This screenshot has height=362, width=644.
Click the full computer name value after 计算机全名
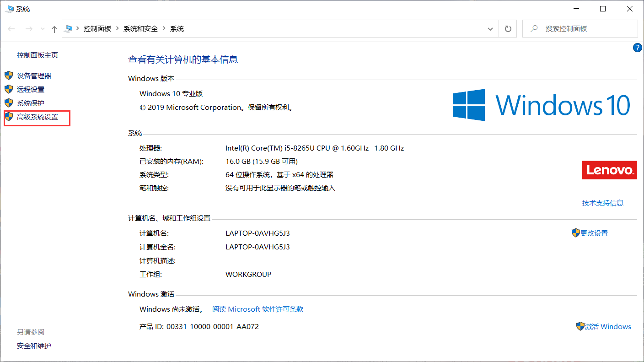point(258,247)
